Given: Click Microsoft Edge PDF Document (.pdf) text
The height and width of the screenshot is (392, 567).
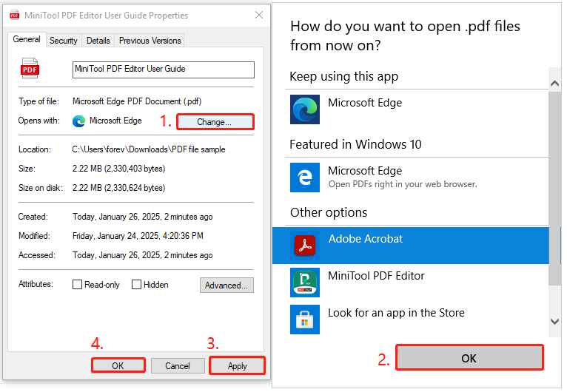Looking at the screenshot, I should coord(137,101).
